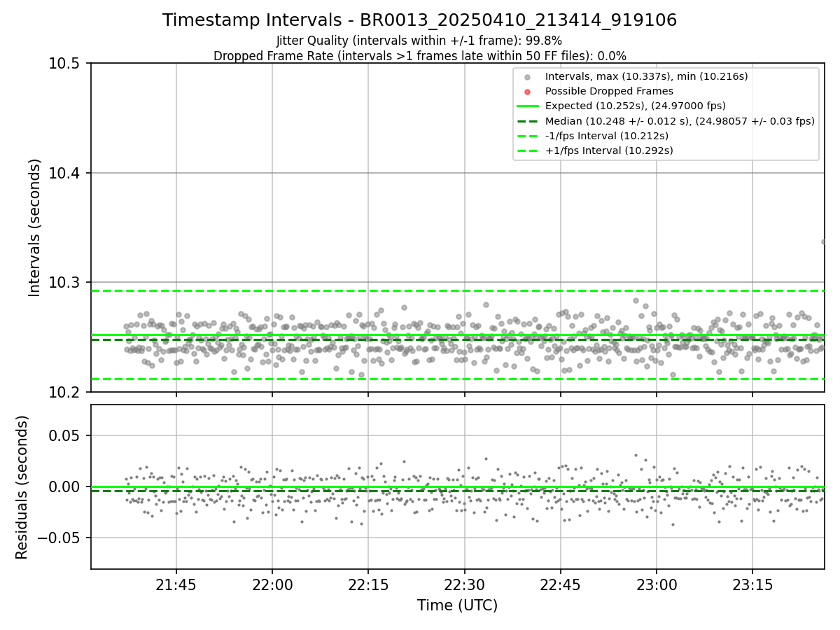This screenshot has height=630, width=840.
Task: Click the Residuals (seconds) y-axis label
Action: coord(22,487)
